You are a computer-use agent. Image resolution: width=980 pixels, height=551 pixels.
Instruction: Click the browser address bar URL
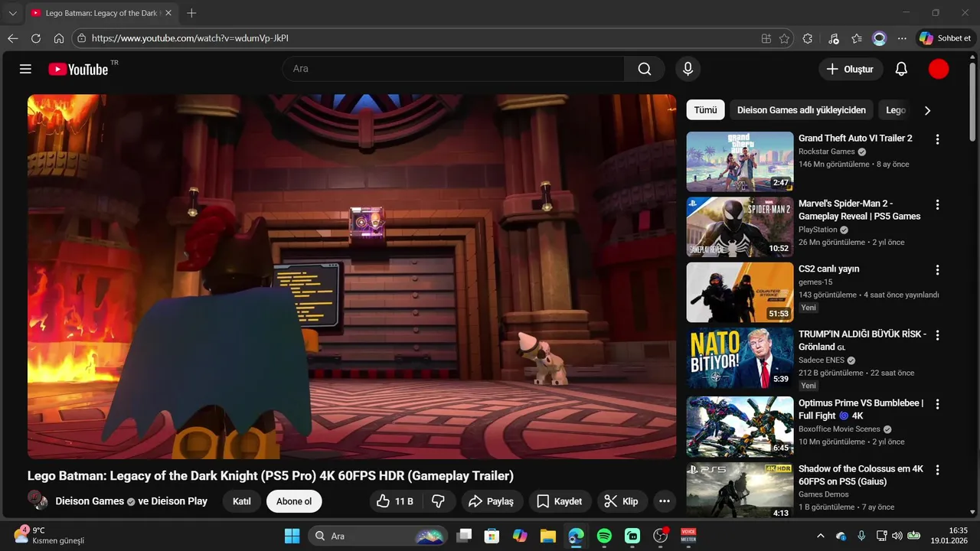pyautogui.click(x=190, y=38)
